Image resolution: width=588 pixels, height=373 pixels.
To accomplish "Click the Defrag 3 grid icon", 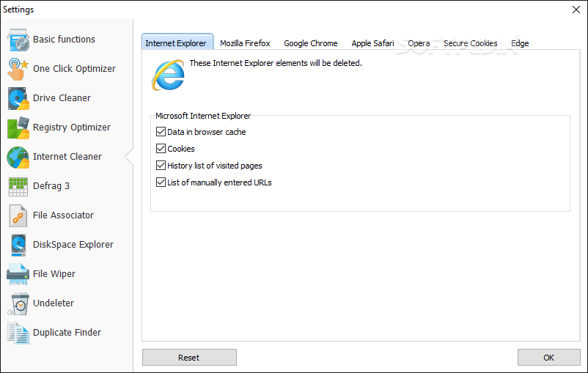I will coord(18,187).
